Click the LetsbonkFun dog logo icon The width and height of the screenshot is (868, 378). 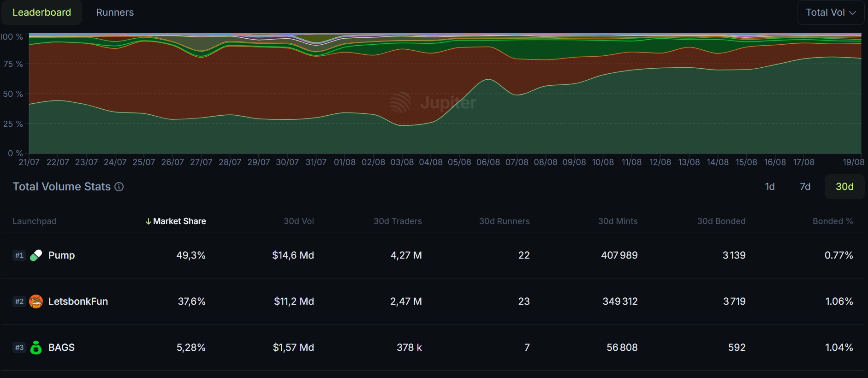coord(36,301)
